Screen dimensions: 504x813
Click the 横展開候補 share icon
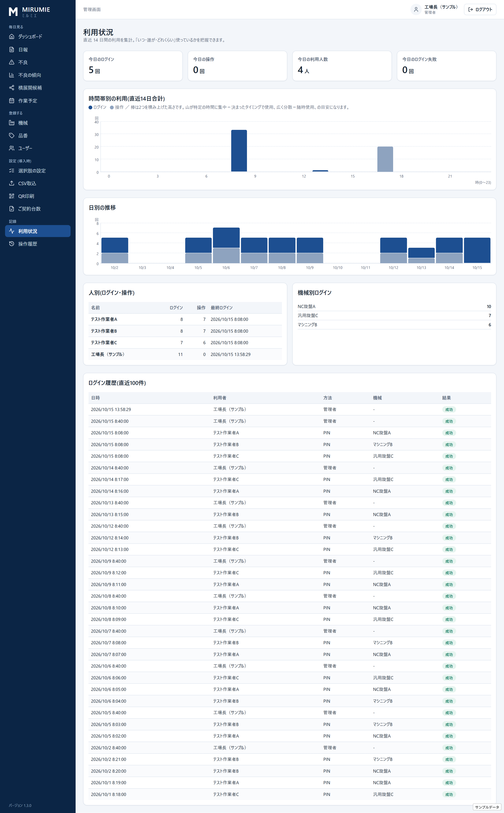click(x=12, y=88)
